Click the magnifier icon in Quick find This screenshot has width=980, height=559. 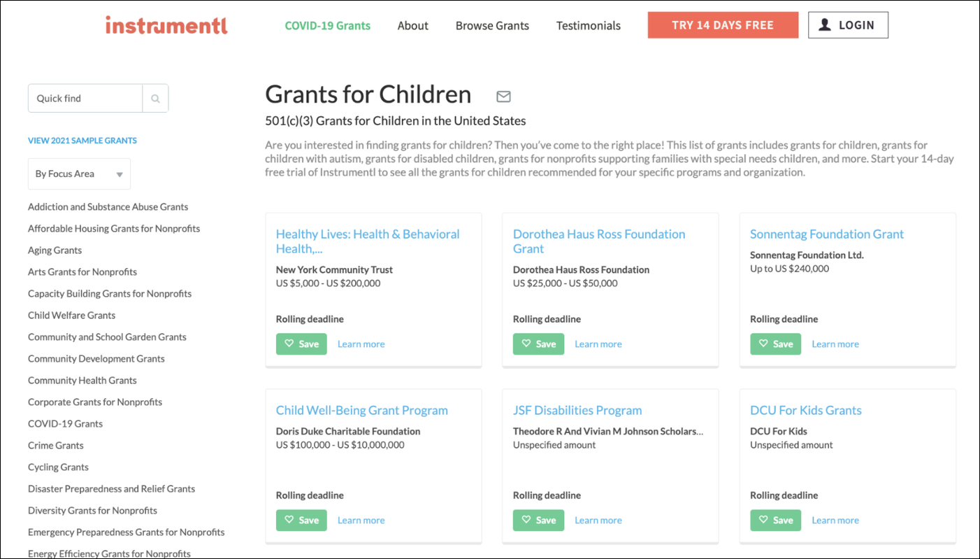pyautogui.click(x=155, y=98)
